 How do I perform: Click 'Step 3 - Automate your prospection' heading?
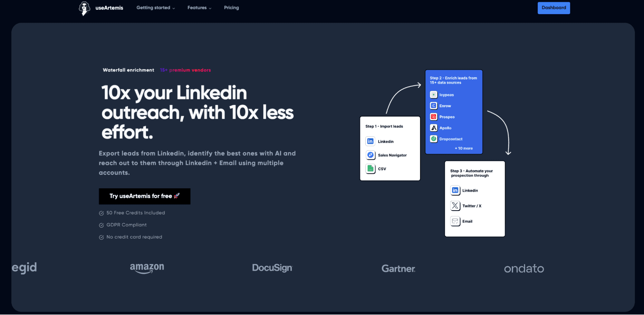tap(471, 173)
